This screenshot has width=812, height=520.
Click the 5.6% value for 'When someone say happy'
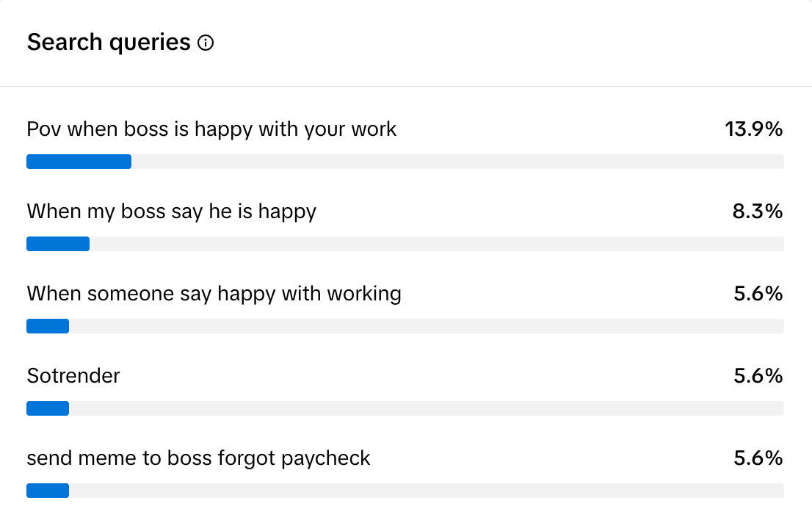click(758, 294)
